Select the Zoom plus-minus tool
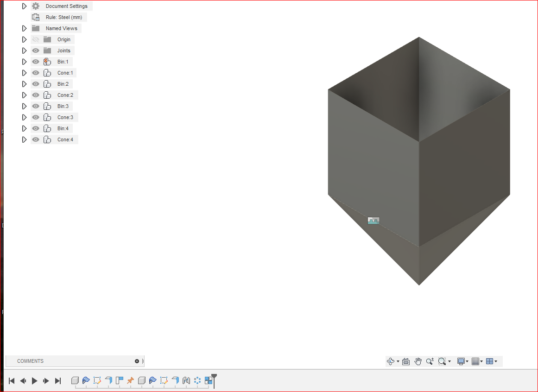538x392 pixels. (430, 361)
